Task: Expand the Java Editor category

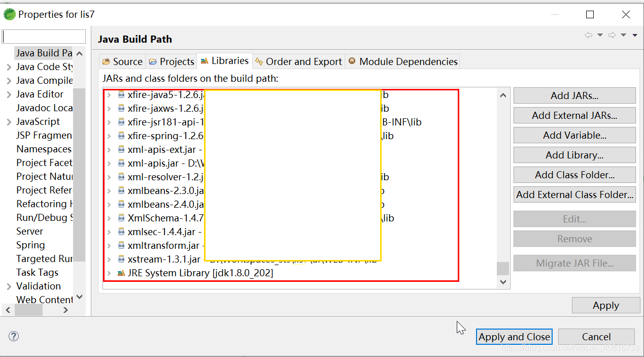Action: (9, 94)
